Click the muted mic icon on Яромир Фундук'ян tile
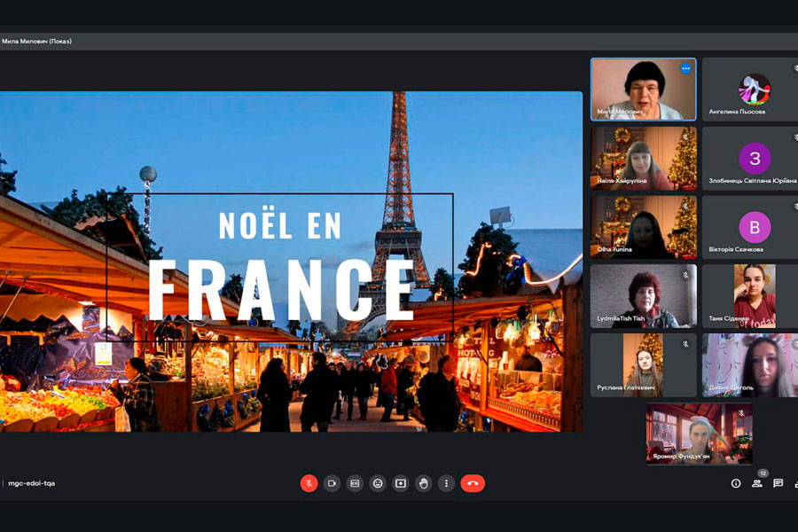This screenshot has width=798, height=532. pyautogui.click(x=741, y=413)
